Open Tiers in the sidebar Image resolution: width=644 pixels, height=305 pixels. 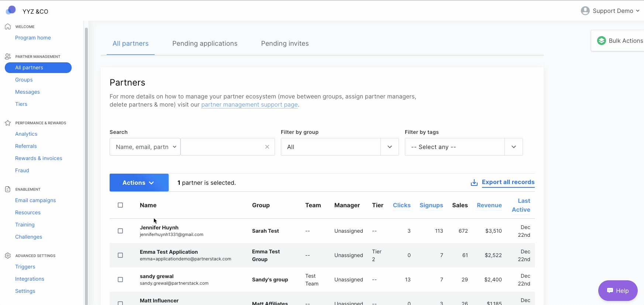click(x=21, y=104)
